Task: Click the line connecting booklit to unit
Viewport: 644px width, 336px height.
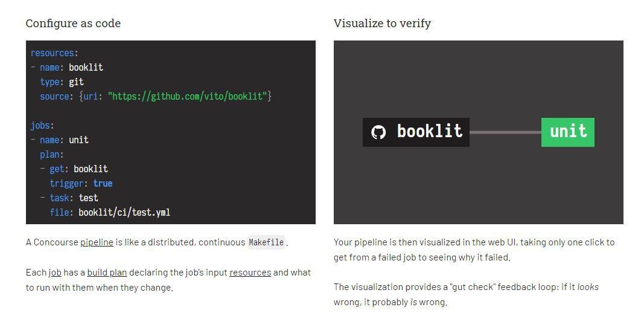Action: (505, 132)
